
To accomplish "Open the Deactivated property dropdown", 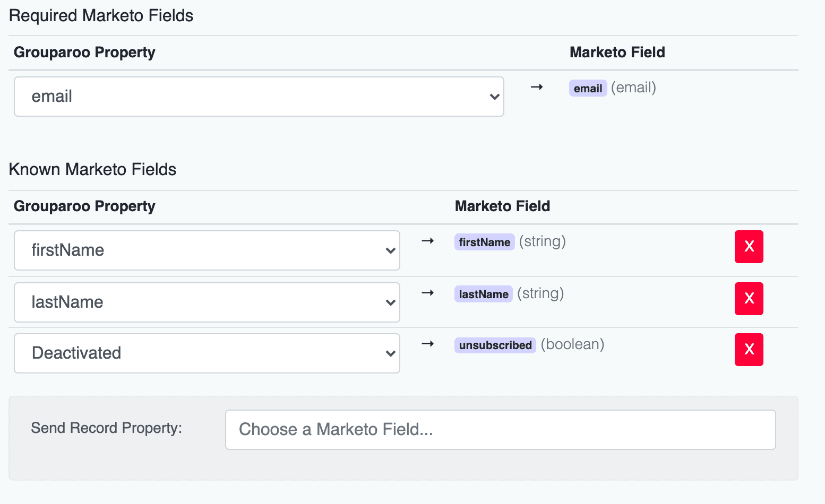I will [207, 353].
